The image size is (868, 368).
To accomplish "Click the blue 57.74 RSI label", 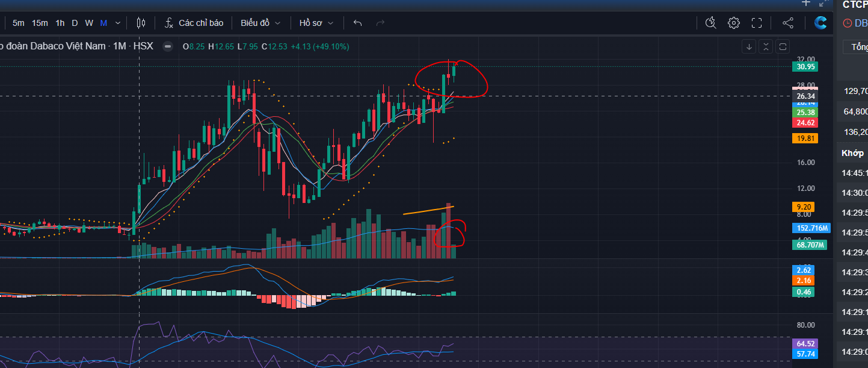I will pos(805,354).
